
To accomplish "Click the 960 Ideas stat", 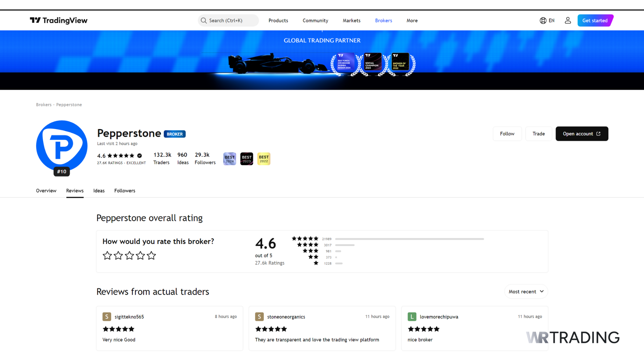I will click(x=183, y=159).
